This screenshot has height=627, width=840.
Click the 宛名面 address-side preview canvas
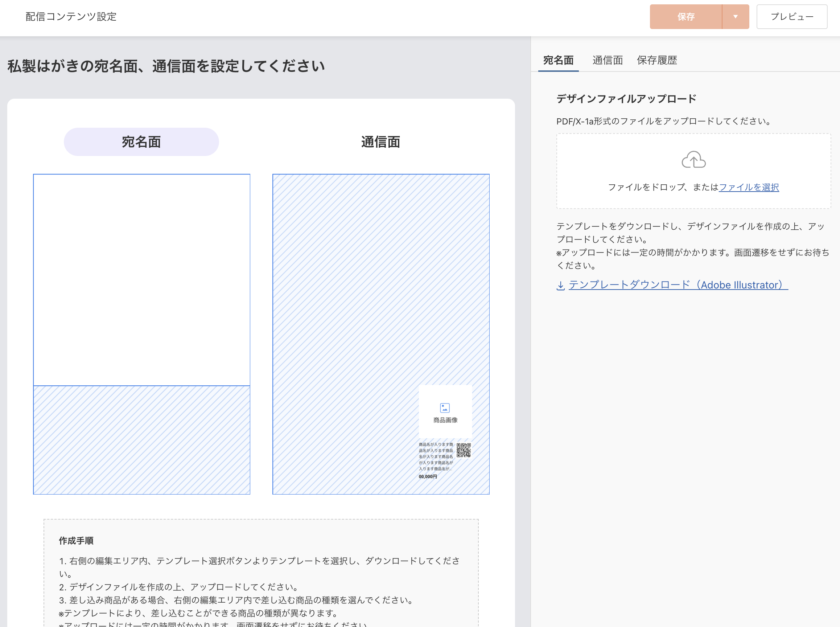141,277
